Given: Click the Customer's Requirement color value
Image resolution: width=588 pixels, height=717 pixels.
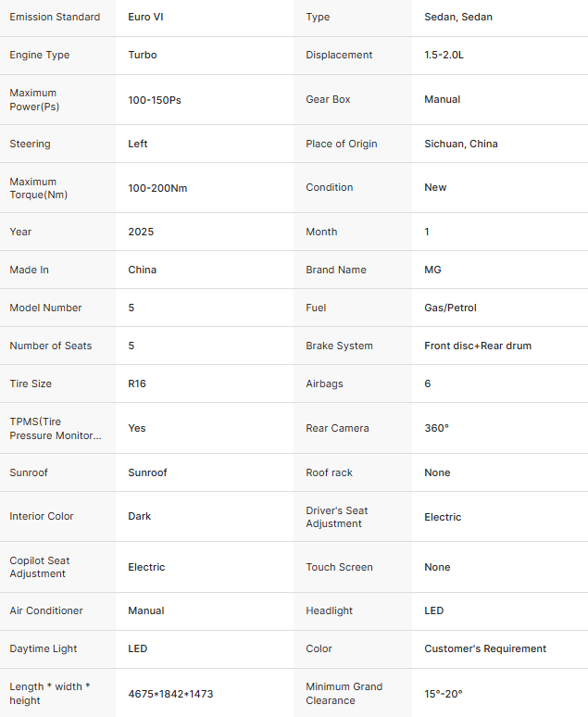Looking at the screenshot, I should 485,648.
